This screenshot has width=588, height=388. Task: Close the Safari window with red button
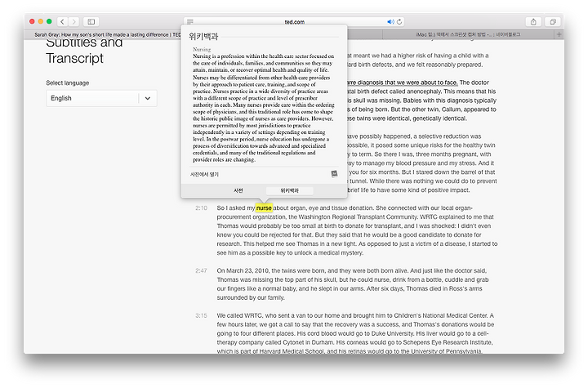tap(32, 22)
